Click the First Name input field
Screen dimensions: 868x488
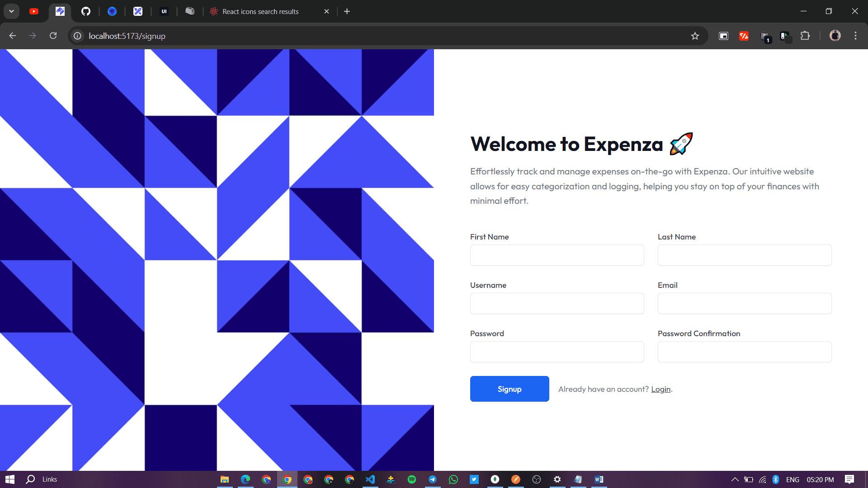tap(557, 255)
